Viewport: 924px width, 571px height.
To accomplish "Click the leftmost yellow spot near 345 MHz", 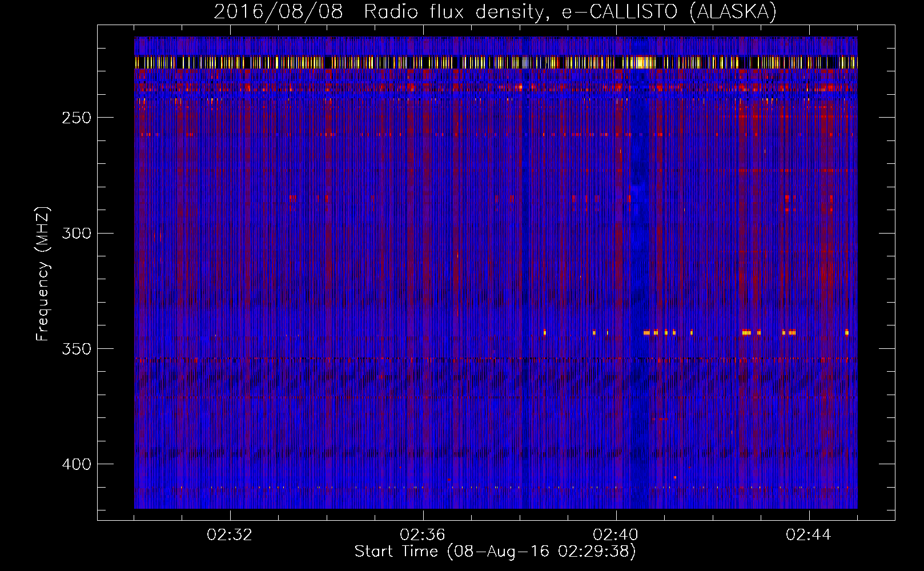I will [545, 332].
